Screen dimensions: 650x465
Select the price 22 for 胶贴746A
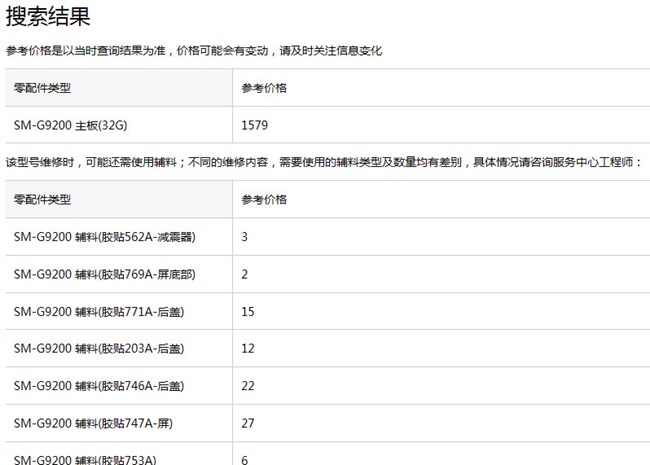248,386
